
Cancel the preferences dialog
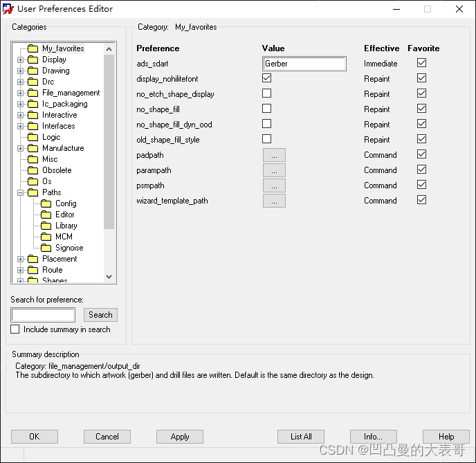[x=107, y=437]
